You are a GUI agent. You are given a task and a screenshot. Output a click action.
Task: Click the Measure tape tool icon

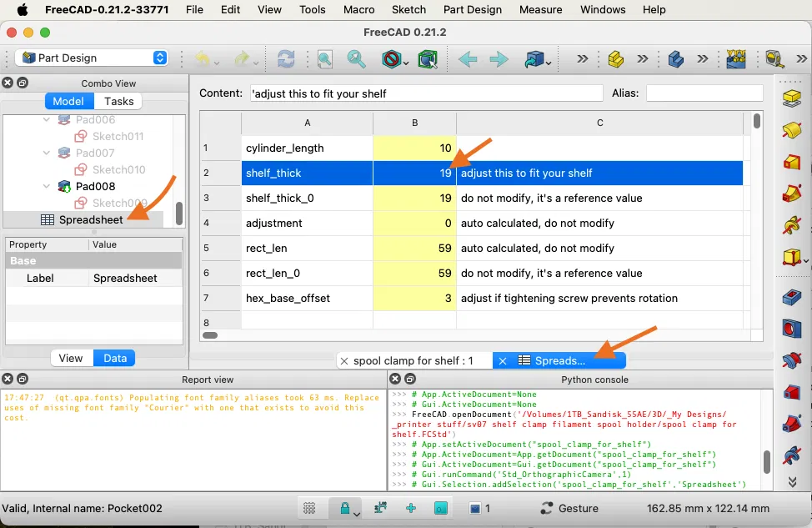774,59
